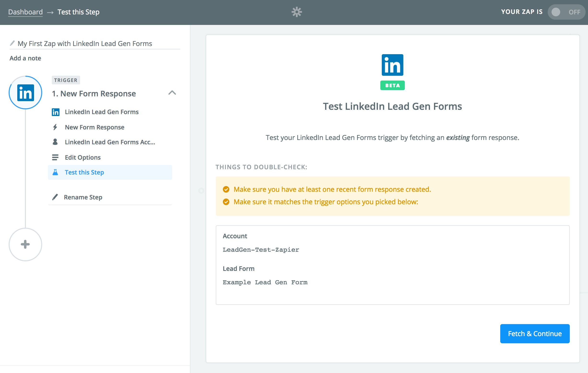The width and height of the screenshot is (588, 373).
Task: Turn the Zap on with OFF toggle
Action: click(566, 12)
